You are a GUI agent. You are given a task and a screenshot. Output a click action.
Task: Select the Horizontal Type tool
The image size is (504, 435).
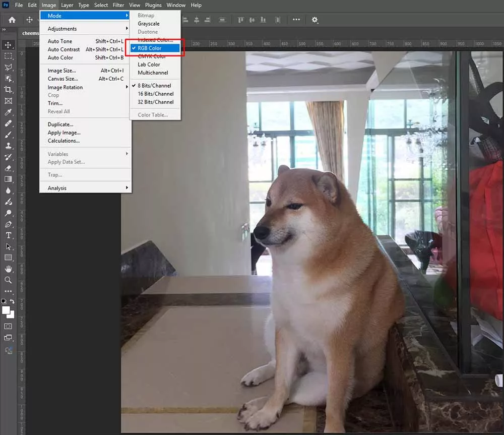(x=8, y=235)
